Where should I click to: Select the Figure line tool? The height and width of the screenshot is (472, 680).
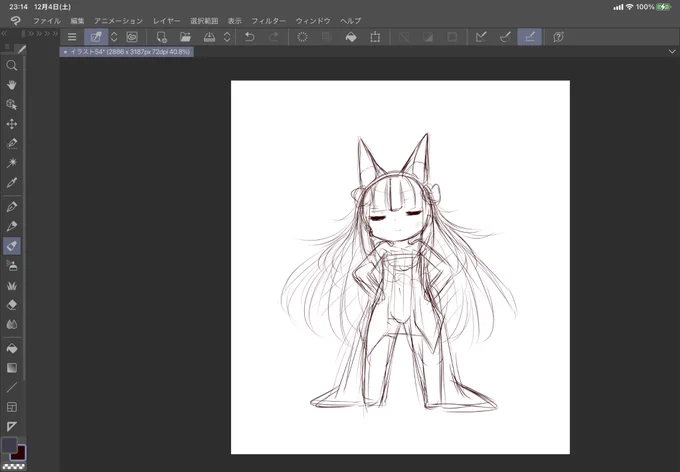pyautogui.click(x=12, y=387)
